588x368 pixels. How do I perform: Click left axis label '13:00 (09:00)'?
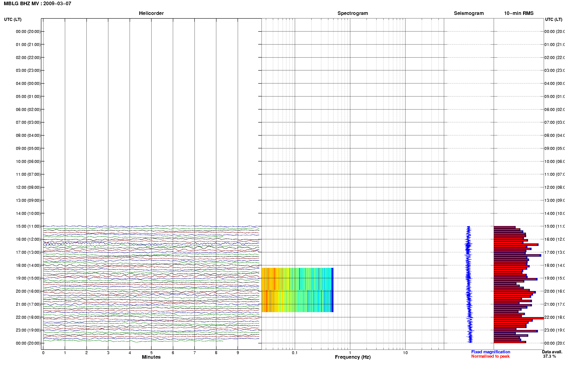point(28,200)
